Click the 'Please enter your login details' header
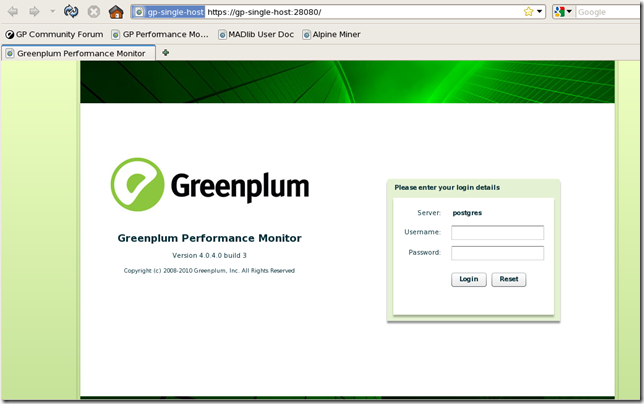 click(x=447, y=188)
